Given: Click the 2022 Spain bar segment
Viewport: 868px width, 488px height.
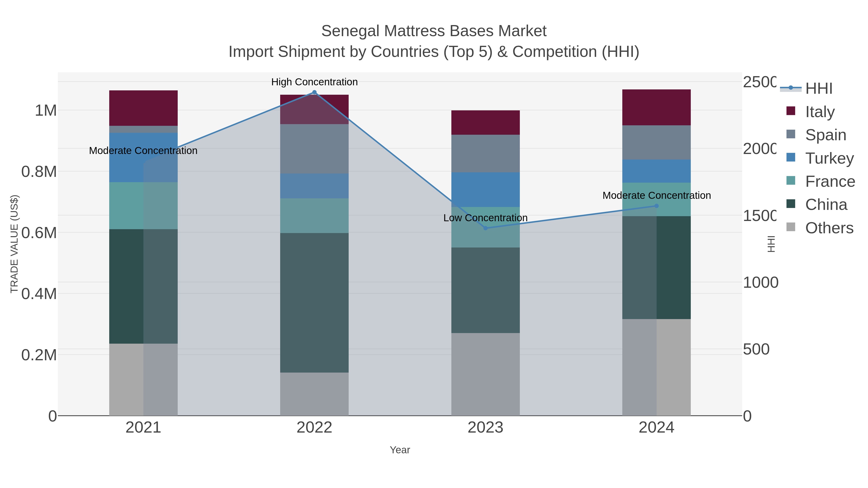Looking at the screenshot, I should (x=314, y=149).
